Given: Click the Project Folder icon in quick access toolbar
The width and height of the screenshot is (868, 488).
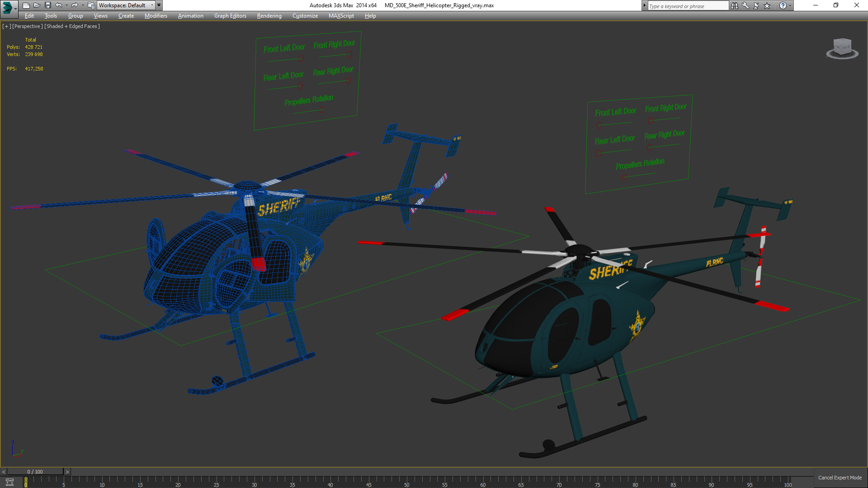Looking at the screenshot, I should coord(91,5).
